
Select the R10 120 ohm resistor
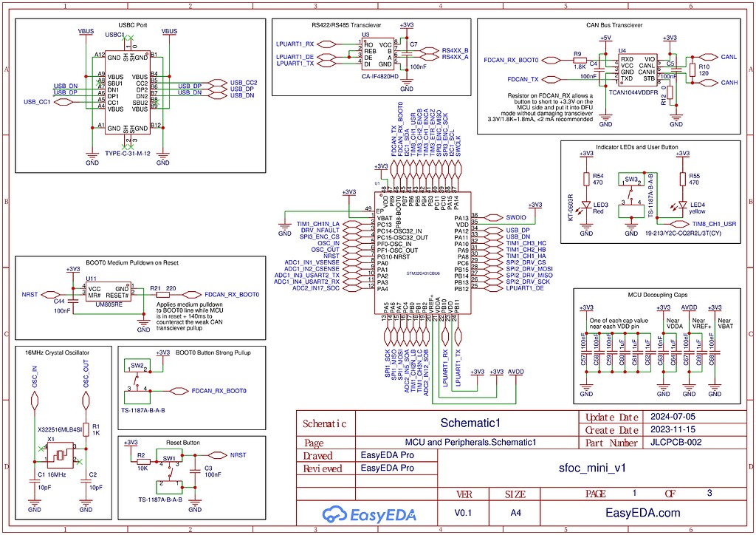tap(693, 69)
